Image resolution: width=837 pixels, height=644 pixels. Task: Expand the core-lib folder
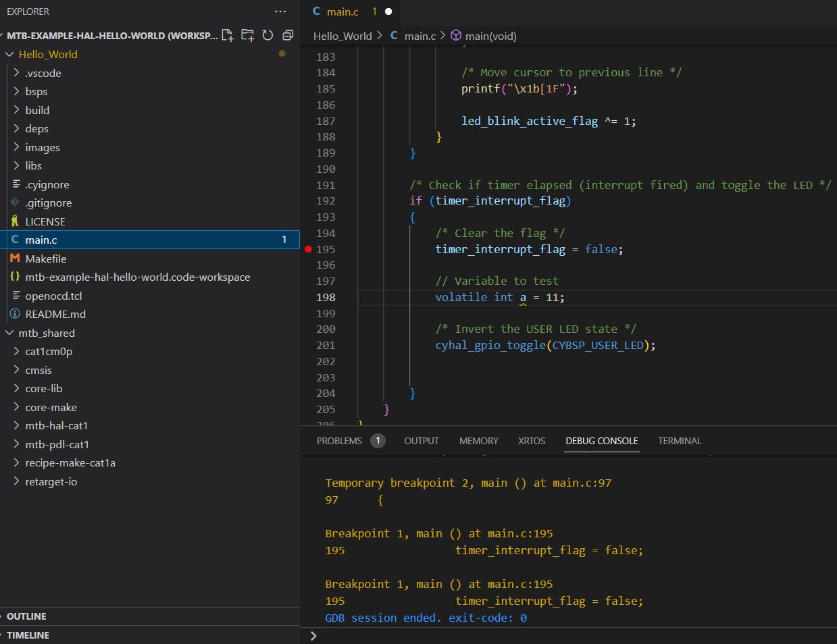click(x=17, y=388)
